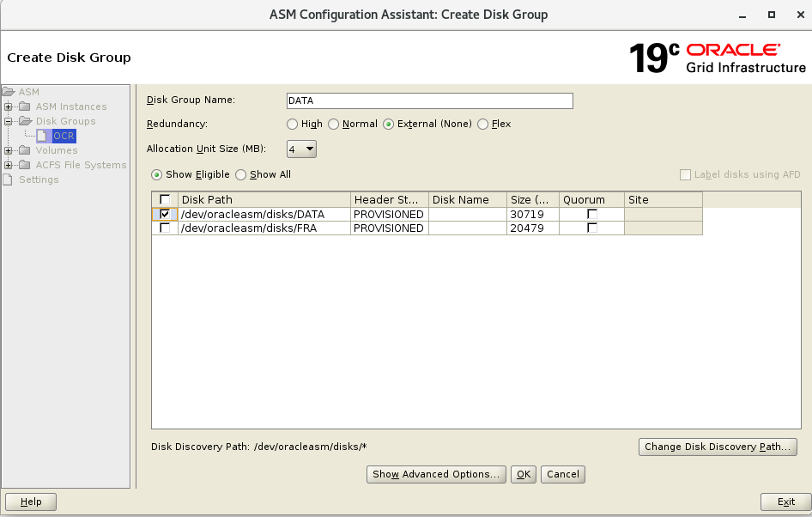The width and height of the screenshot is (812, 517).
Task: Expand the Volumes tree node
Action: coord(9,150)
